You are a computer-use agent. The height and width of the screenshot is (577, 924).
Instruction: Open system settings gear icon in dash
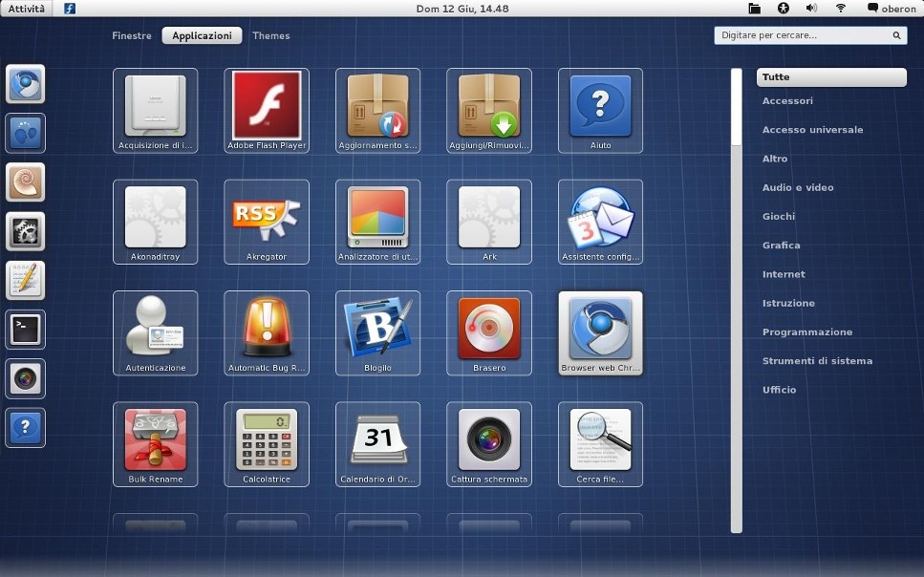pos(26,231)
